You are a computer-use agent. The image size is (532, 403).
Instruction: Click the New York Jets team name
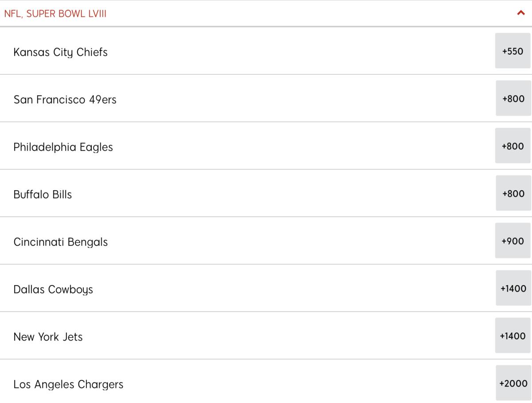(48, 337)
